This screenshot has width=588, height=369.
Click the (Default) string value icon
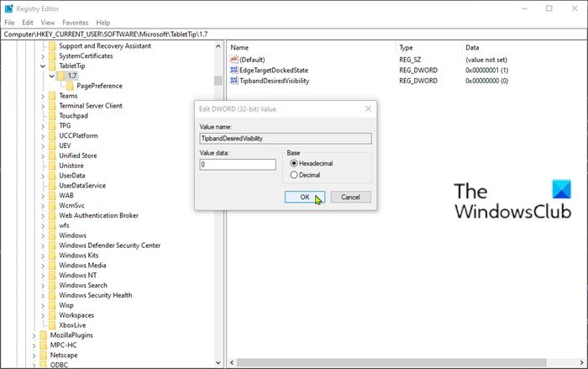(234, 60)
